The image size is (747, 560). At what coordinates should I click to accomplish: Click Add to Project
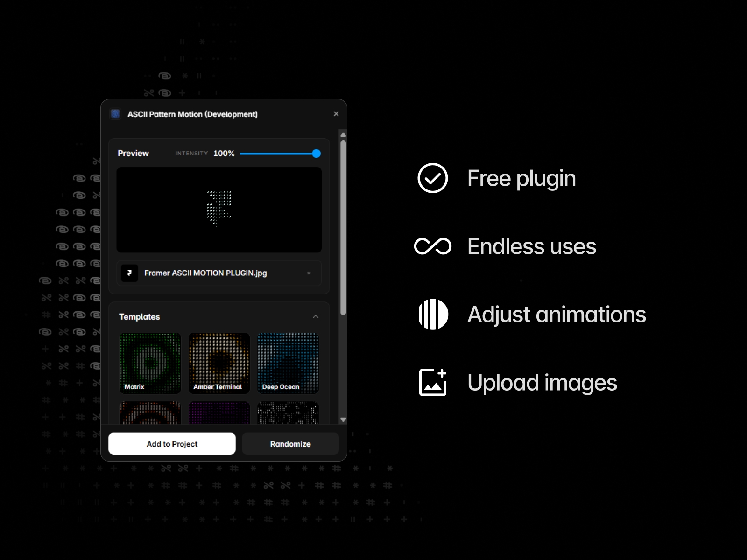click(x=172, y=444)
